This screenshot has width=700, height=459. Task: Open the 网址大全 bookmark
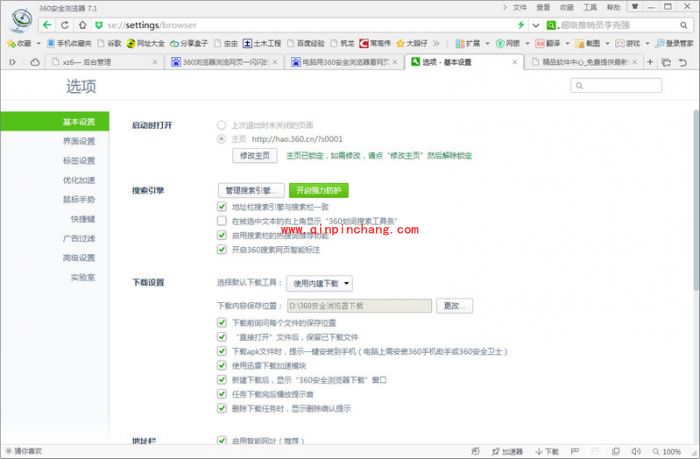pos(146,43)
